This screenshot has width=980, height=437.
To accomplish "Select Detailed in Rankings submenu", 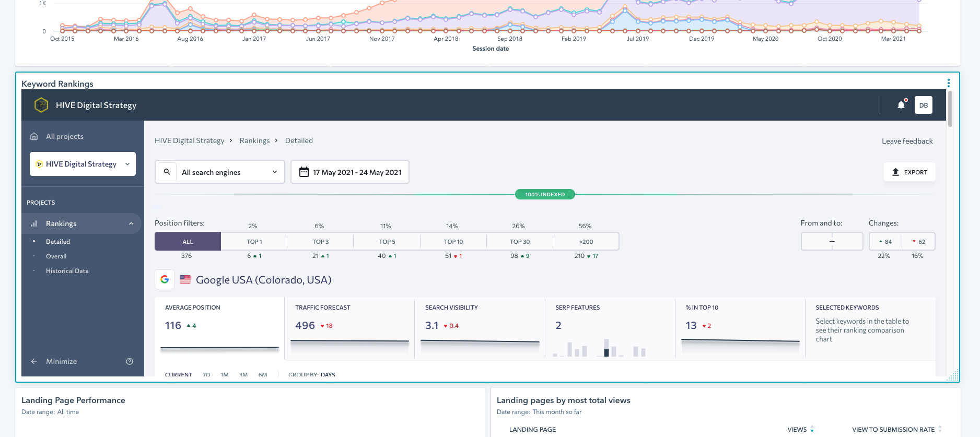I will click(x=58, y=242).
